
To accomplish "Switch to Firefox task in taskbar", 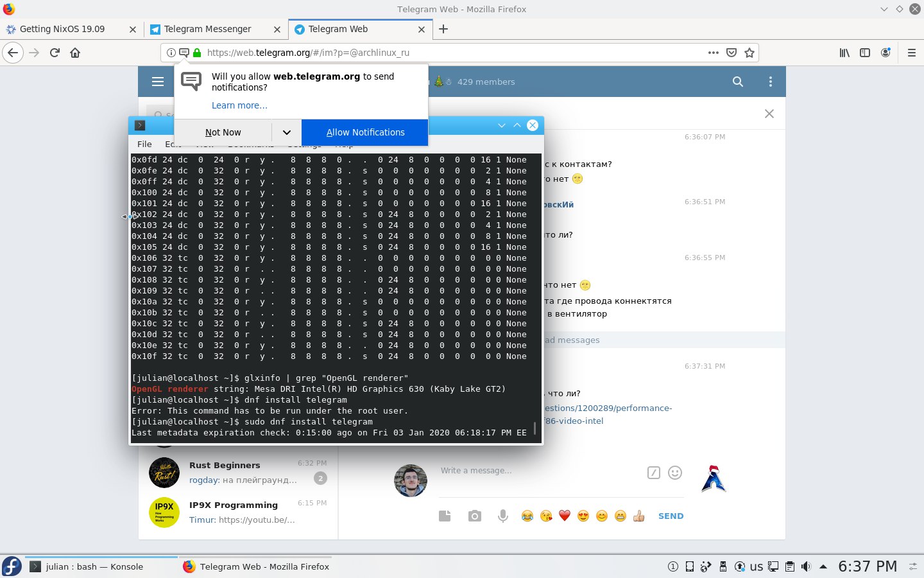I will 255,566.
